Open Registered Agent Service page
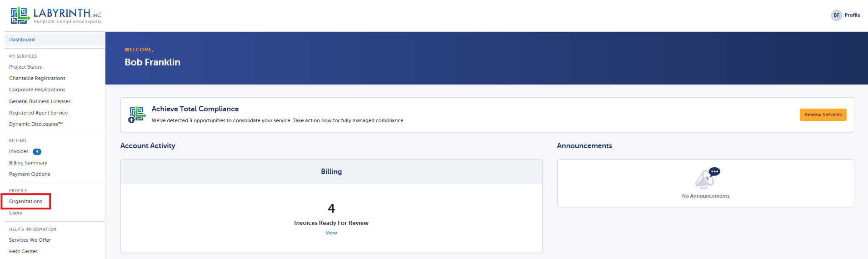This screenshot has width=868, height=259. (x=38, y=113)
